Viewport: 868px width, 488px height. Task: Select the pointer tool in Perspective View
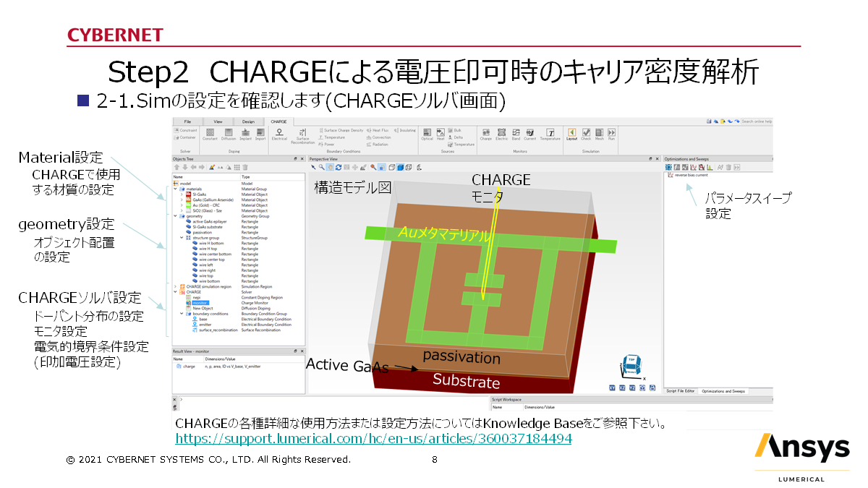pos(312,167)
